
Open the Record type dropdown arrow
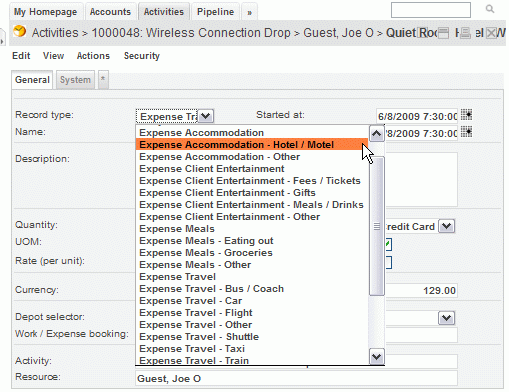pyautogui.click(x=206, y=116)
